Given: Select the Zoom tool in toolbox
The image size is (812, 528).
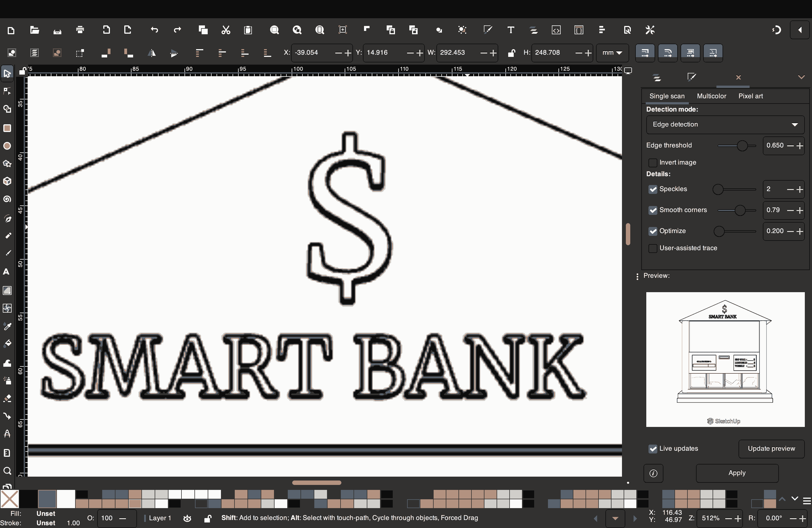Looking at the screenshot, I should coord(7,471).
